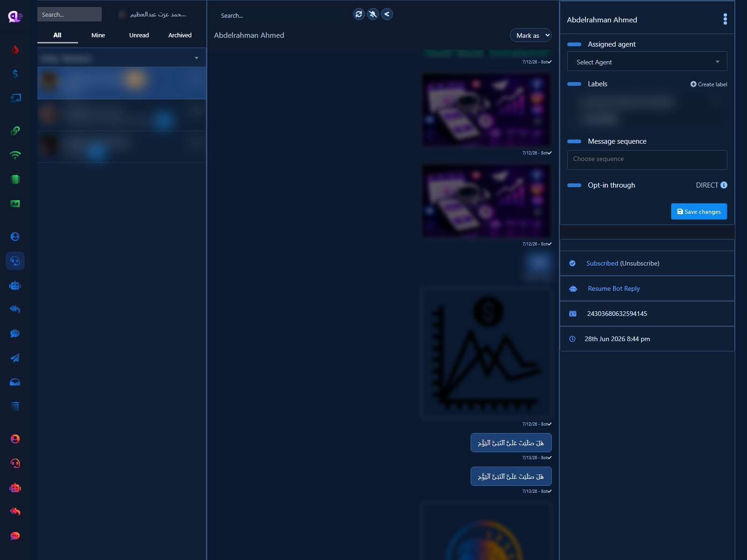Click the blue user circle icon
Image resolution: width=747 pixels, height=560 pixels.
coord(15,237)
